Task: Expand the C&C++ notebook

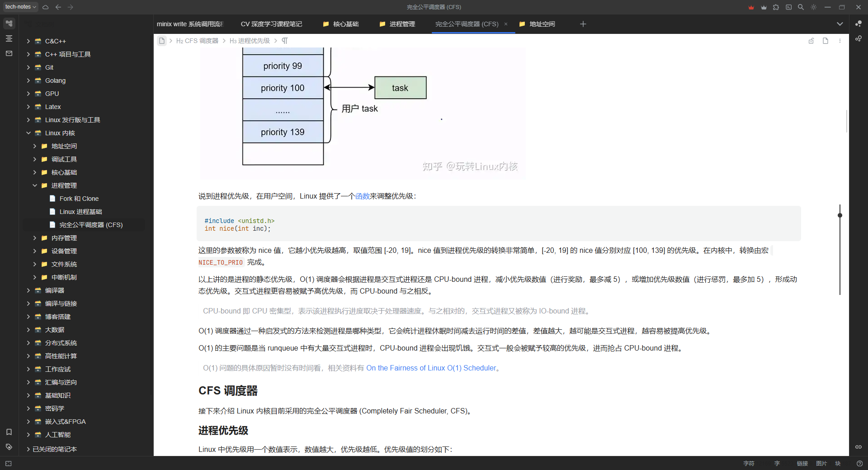Action: [x=28, y=41]
